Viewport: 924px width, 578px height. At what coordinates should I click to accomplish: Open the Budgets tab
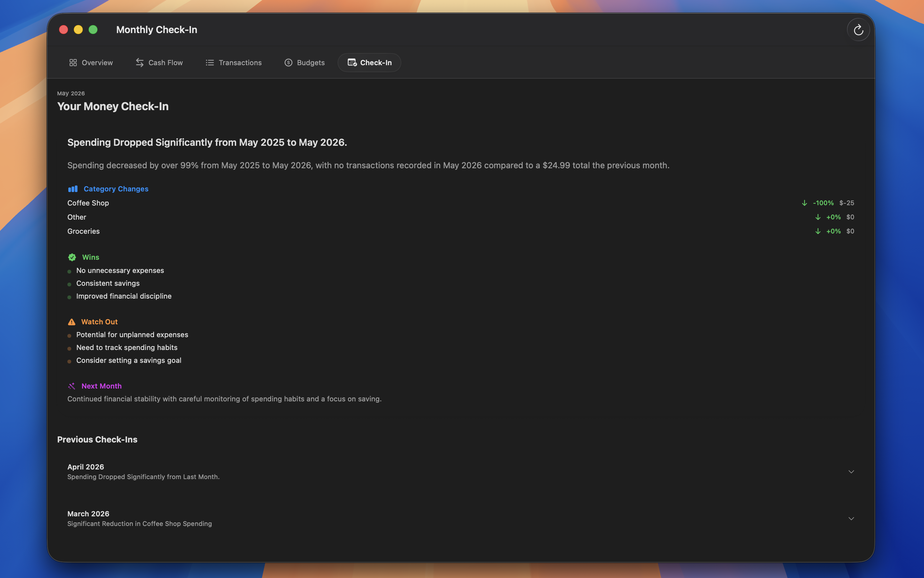(304, 63)
